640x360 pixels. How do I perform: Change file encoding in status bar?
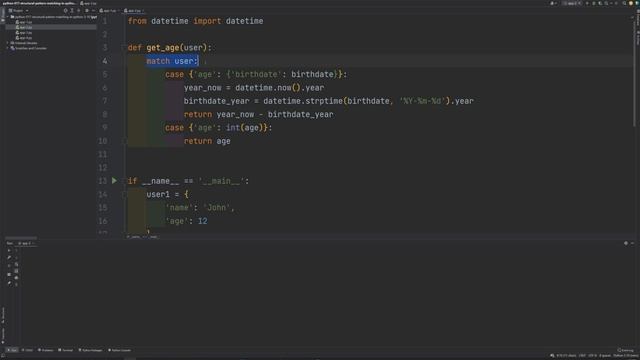[593, 356]
